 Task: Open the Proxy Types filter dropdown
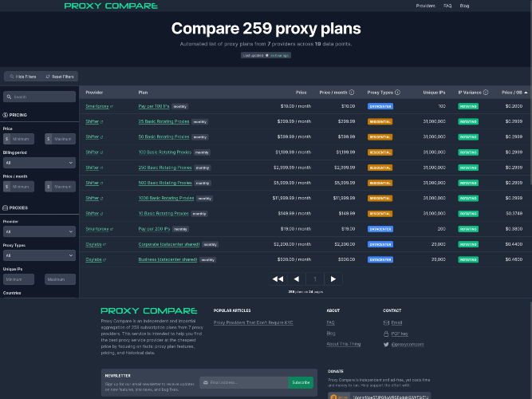click(39, 255)
